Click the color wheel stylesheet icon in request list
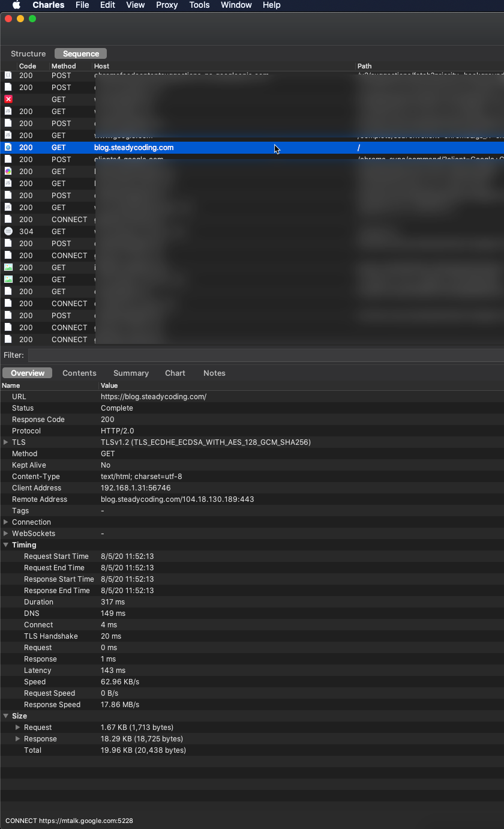Viewport: 504px width, 829px height. pos(8,171)
